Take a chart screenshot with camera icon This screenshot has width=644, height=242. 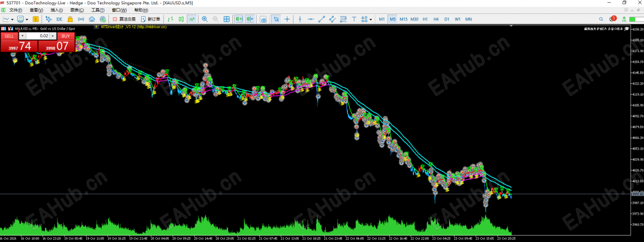263,19
